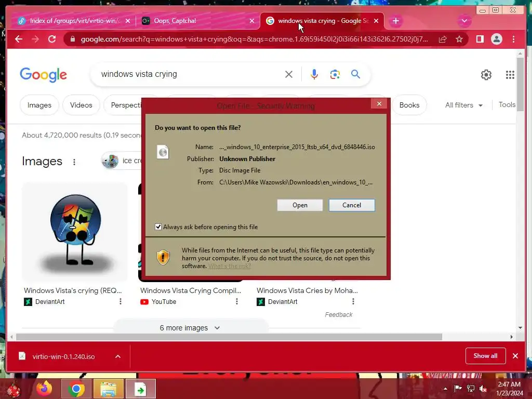Reload the Google search page
The height and width of the screenshot is (399, 532).
[x=52, y=39]
